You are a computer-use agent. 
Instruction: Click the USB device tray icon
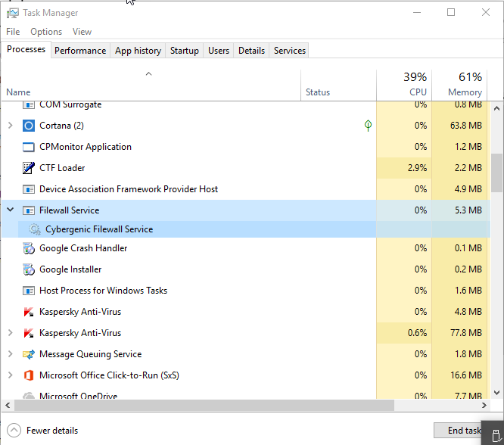point(496,437)
